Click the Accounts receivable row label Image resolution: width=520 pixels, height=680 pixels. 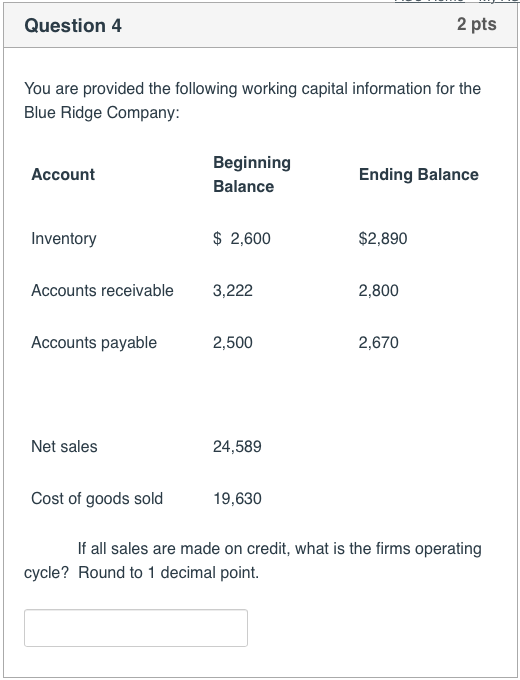(102, 291)
